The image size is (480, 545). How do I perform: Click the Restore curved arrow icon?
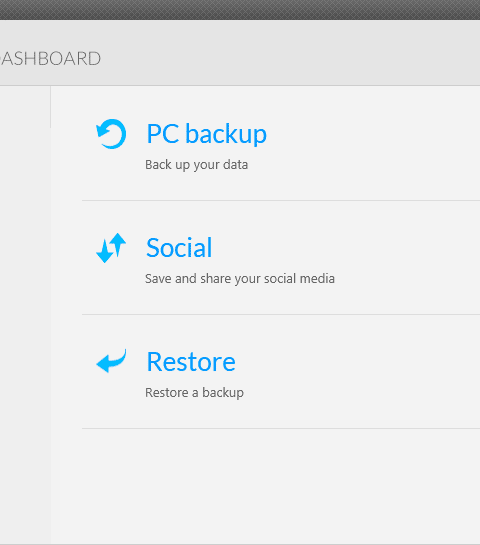(111, 361)
